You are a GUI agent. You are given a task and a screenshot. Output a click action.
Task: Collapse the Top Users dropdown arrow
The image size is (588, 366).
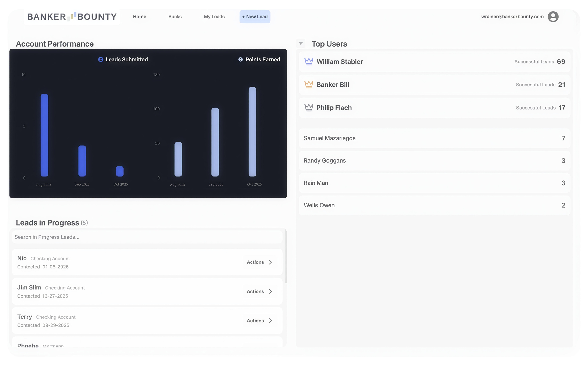[300, 43]
